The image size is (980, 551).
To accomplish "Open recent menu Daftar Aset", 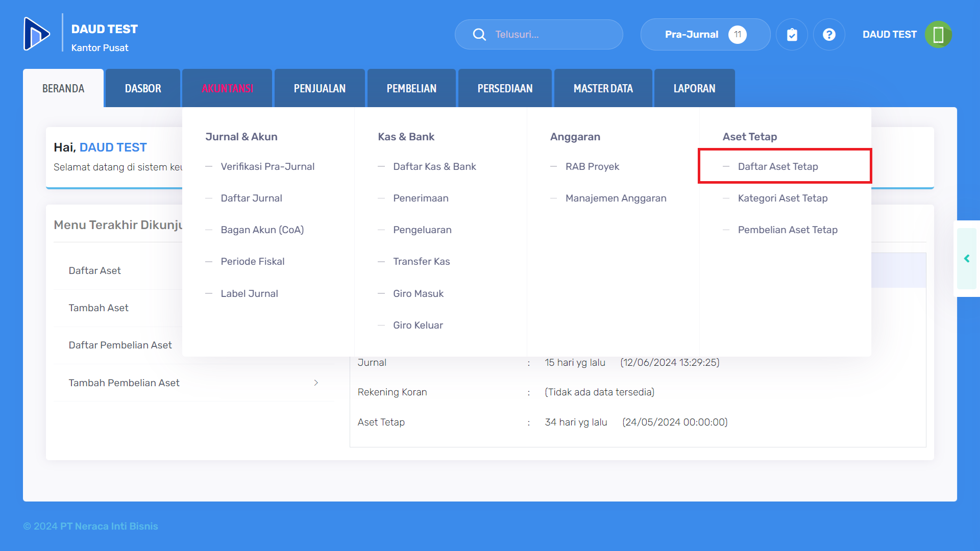I will tap(94, 270).
